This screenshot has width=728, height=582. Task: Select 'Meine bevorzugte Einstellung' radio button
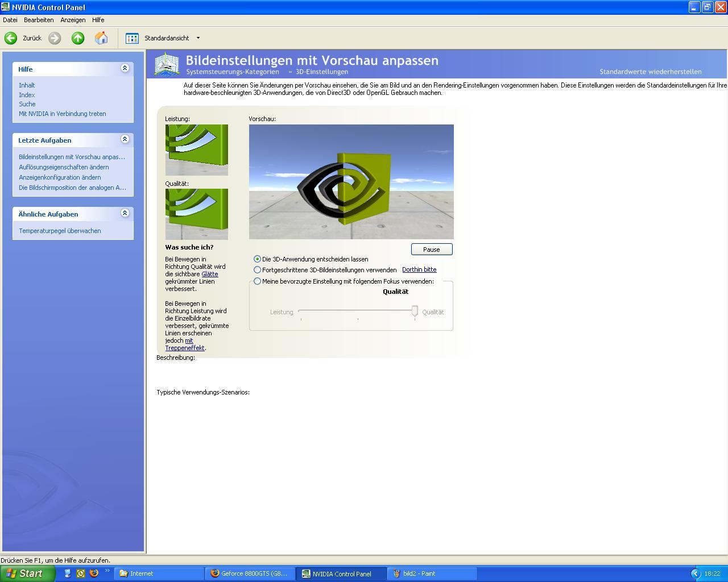[x=257, y=281]
